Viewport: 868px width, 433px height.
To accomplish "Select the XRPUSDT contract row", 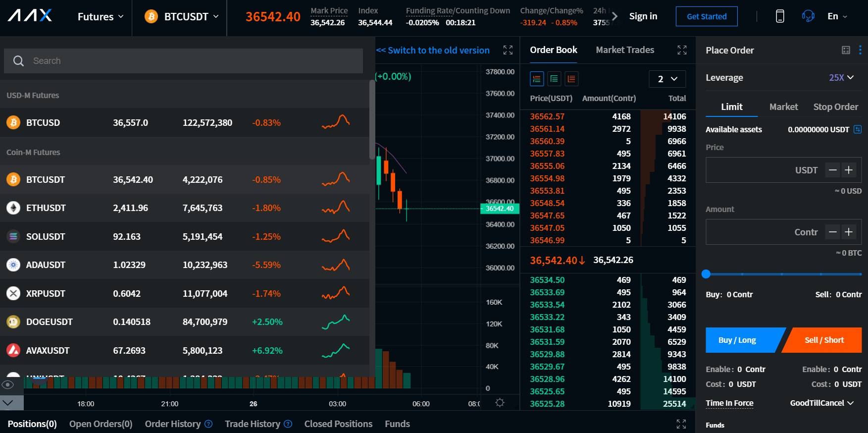I will click(184, 293).
